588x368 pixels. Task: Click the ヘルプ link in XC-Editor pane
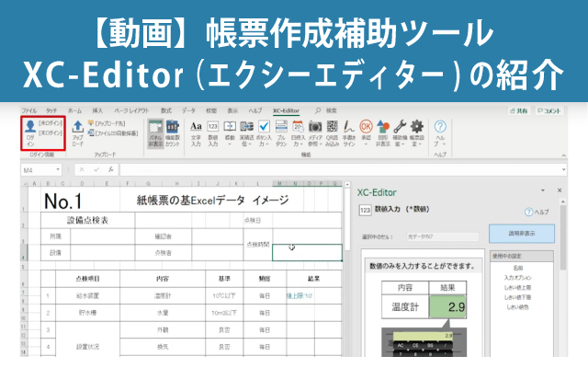pyautogui.click(x=537, y=213)
